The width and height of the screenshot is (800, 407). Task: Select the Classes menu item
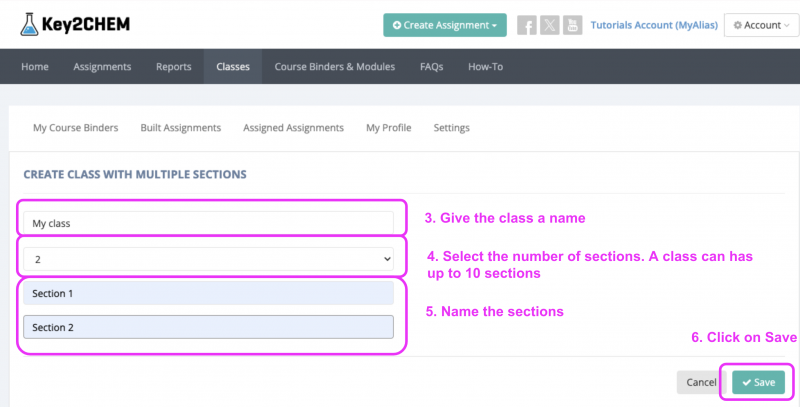[233, 67]
